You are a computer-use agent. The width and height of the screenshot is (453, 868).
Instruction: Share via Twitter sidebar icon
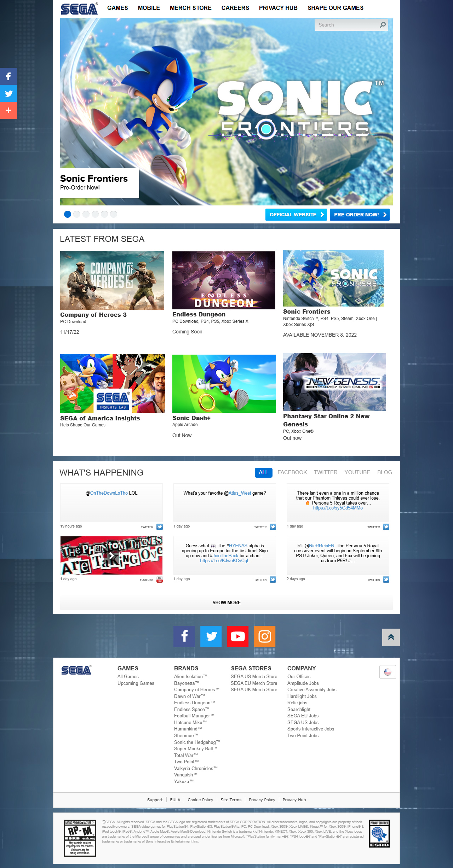(x=8, y=93)
